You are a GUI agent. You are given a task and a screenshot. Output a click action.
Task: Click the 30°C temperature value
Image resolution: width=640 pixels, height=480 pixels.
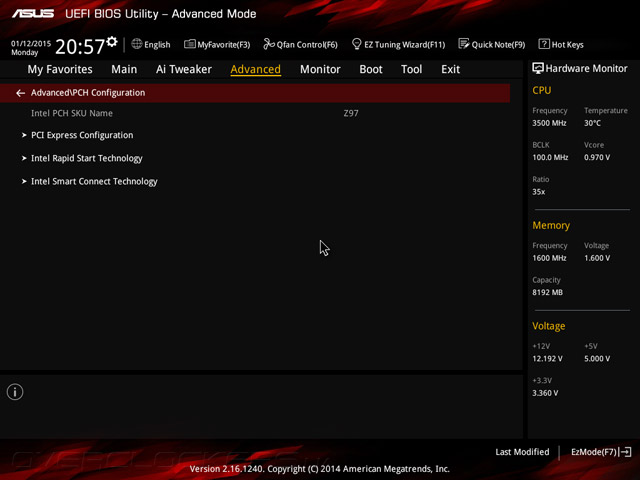pyautogui.click(x=592, y=123)
